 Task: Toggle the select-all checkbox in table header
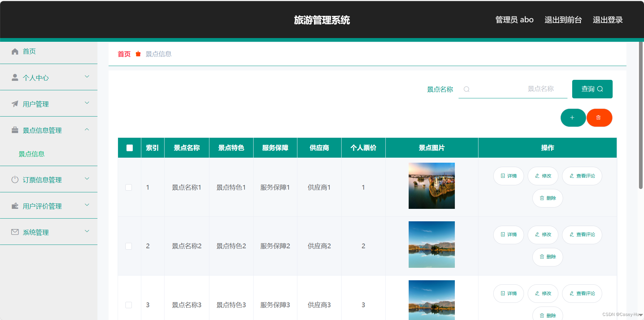pyautogui.click(x=129, y=148)
